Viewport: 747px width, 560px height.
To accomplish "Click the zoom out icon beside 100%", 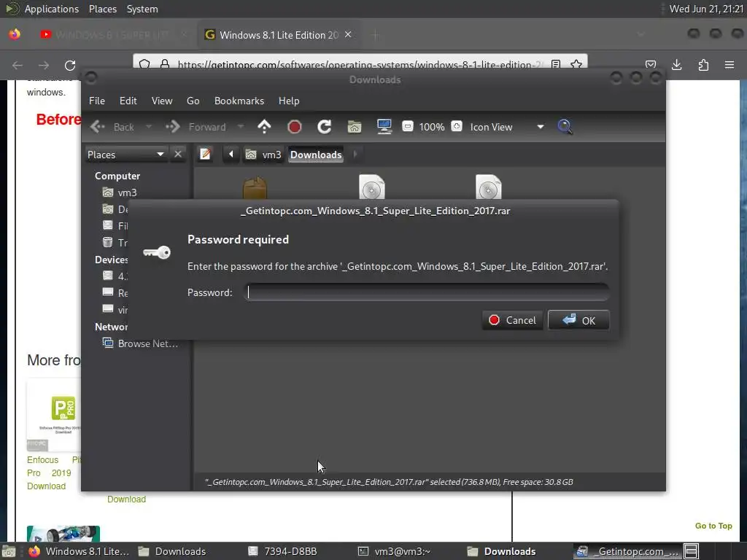I will [407, 127].
